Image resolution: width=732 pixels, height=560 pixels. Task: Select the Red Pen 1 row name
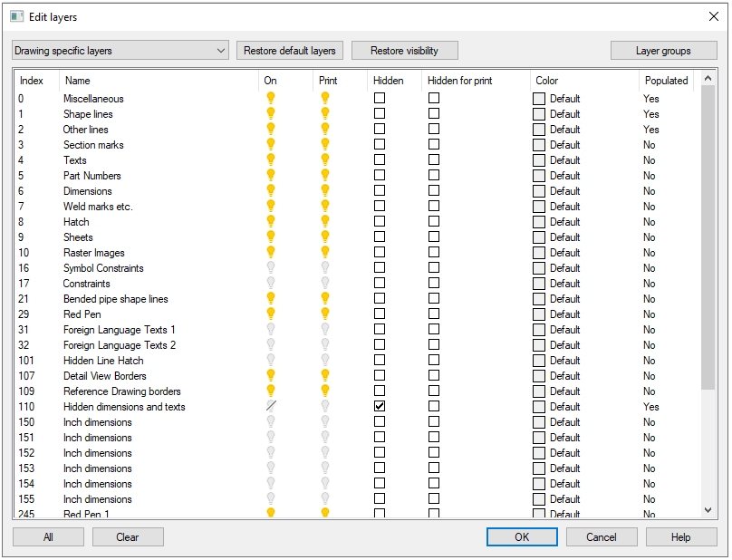click(86, 514)
